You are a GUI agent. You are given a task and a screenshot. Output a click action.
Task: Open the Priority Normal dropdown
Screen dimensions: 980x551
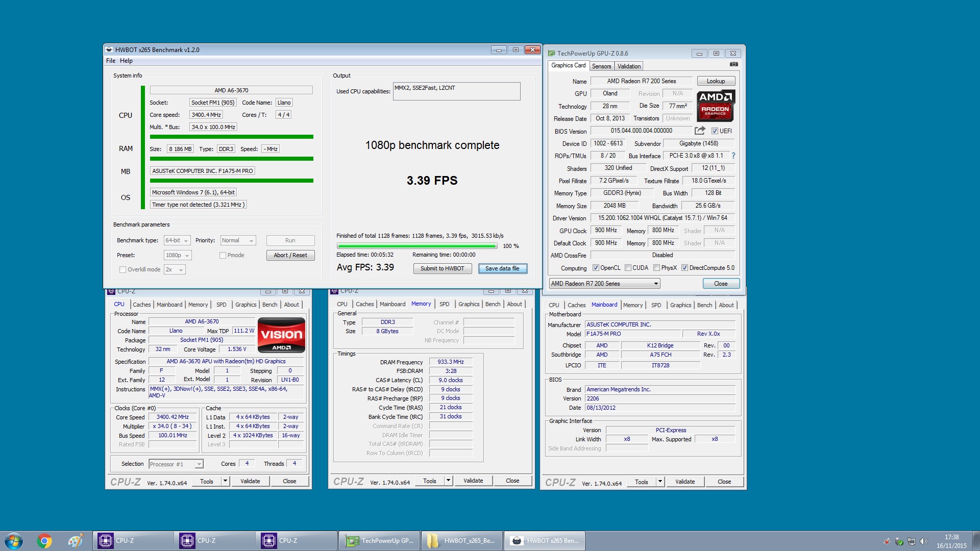click(238, 240)
